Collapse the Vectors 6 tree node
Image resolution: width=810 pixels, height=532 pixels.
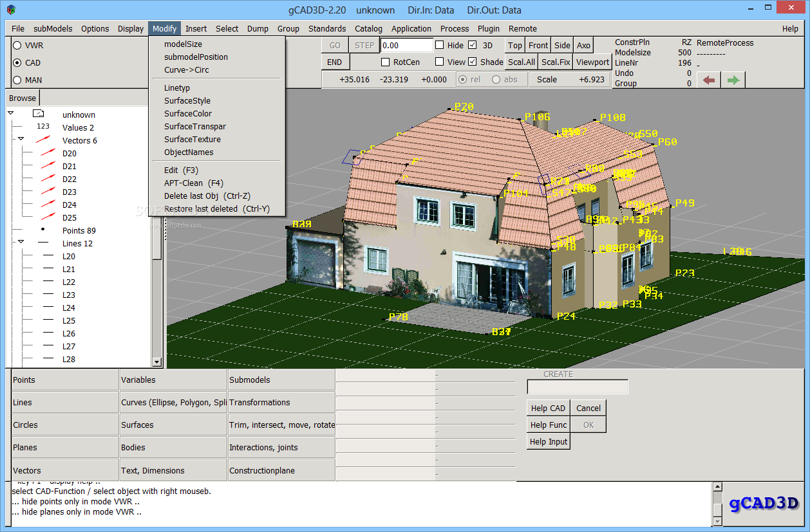coord(21,139)
